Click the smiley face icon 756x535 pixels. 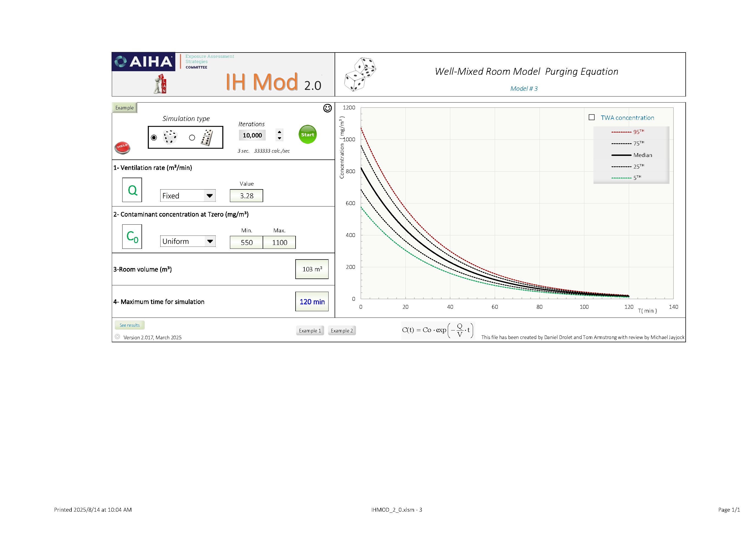327,108
